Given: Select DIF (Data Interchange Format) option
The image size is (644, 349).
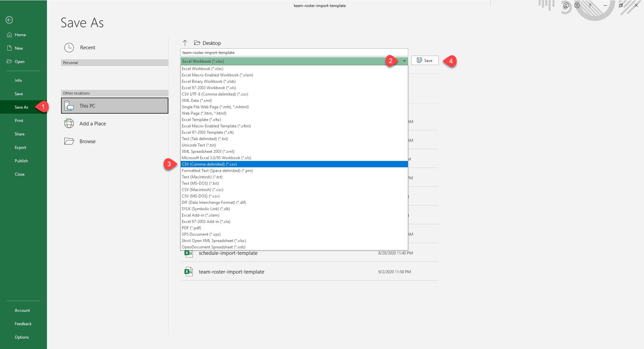Looking at the screenshot, I should pos(294,202).
